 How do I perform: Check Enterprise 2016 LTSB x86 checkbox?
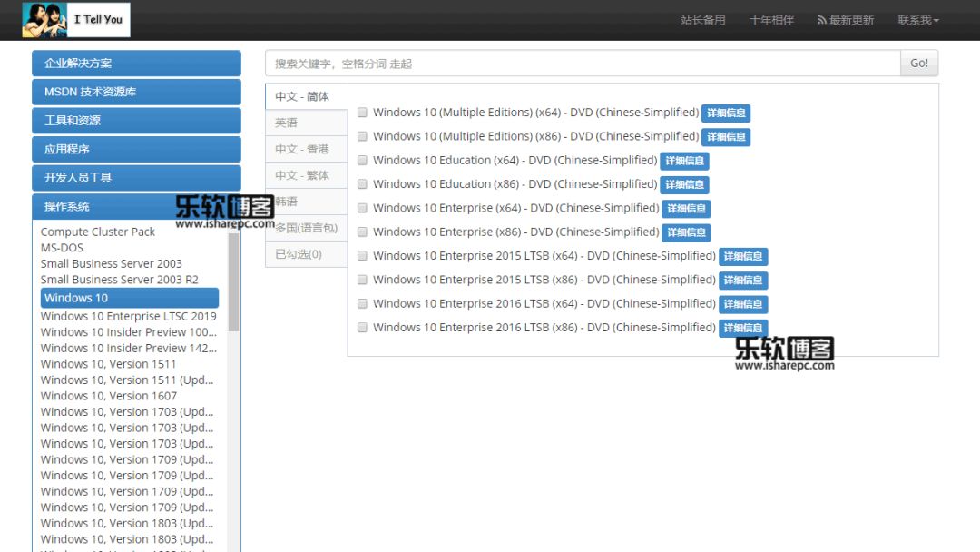(x=362, y=328)
